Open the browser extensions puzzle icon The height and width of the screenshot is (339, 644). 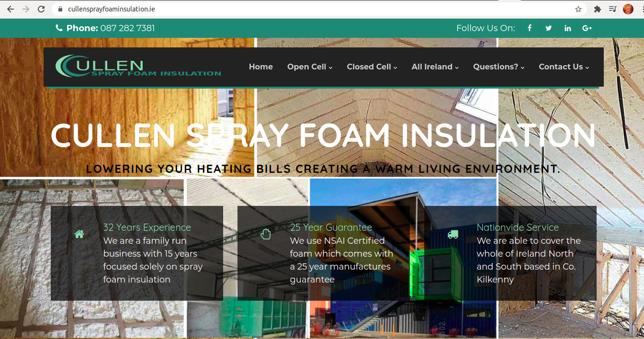(598, 9)
